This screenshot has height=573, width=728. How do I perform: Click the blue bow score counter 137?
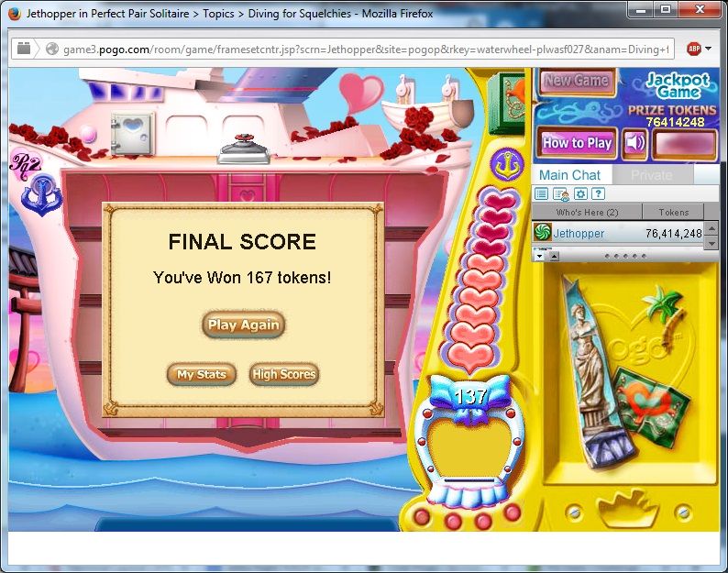(x=470, y=397)
